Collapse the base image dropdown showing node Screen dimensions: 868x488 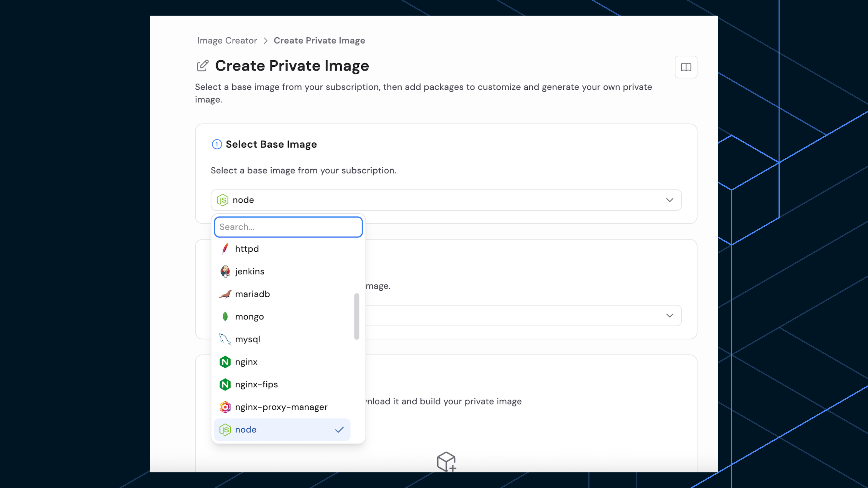[446, 200]
